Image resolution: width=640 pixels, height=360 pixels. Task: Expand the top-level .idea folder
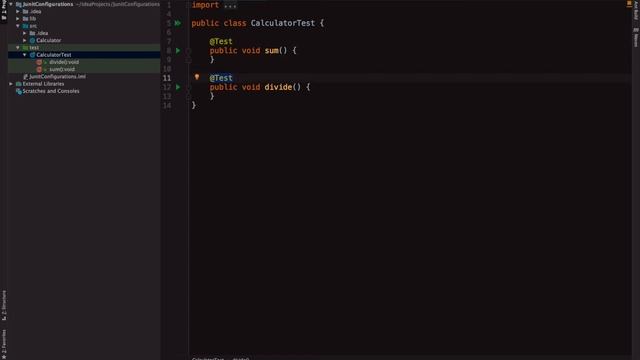(18, 11)
